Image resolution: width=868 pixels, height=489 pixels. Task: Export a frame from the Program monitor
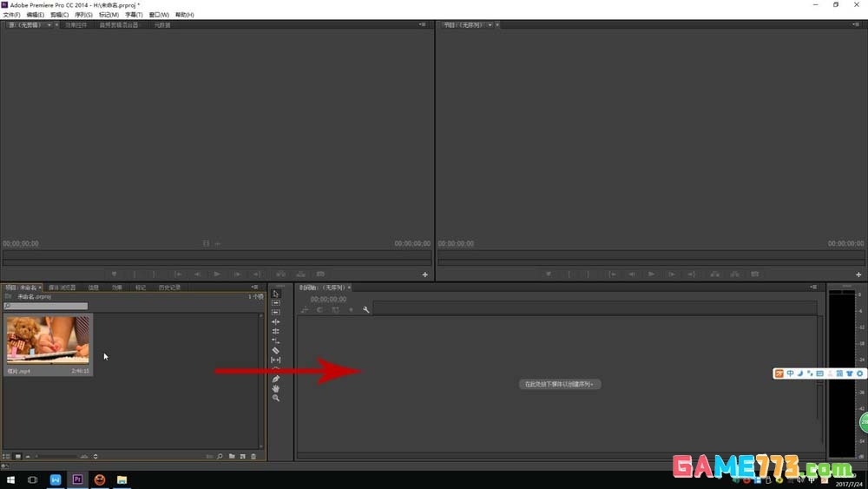pyautogui.click(x=754, y=274)
